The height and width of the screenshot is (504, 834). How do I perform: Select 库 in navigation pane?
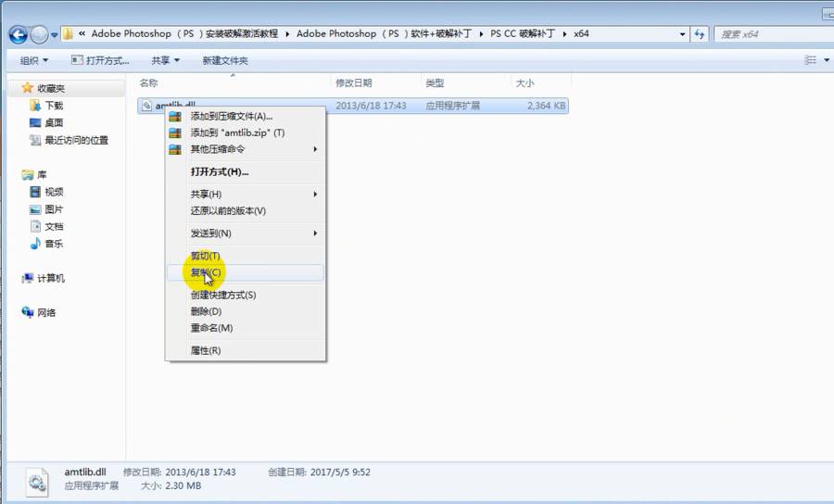(x=34, y=174)
